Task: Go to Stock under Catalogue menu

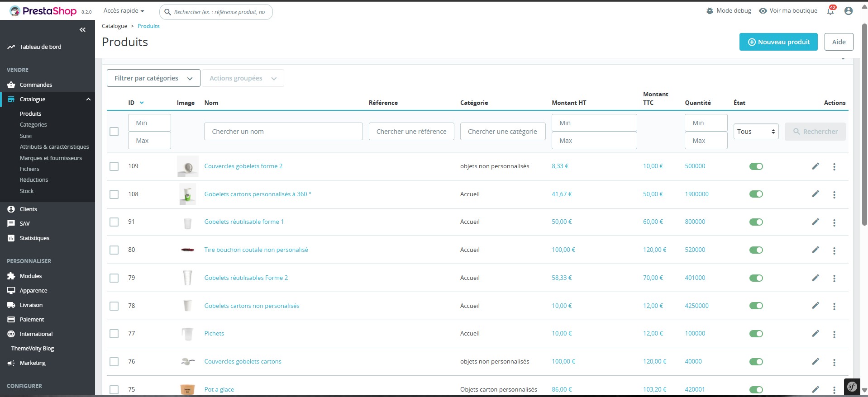Action: click(x=27, y=191)
